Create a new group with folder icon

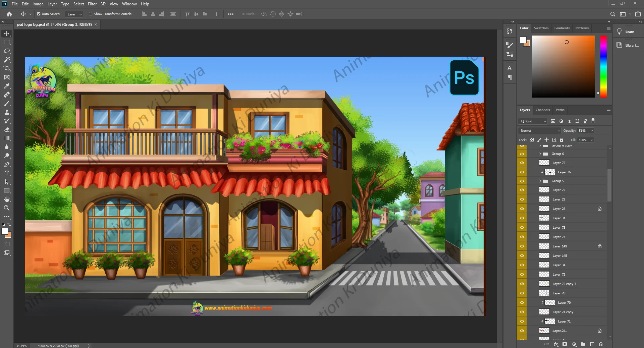click(x=583, y=344)
